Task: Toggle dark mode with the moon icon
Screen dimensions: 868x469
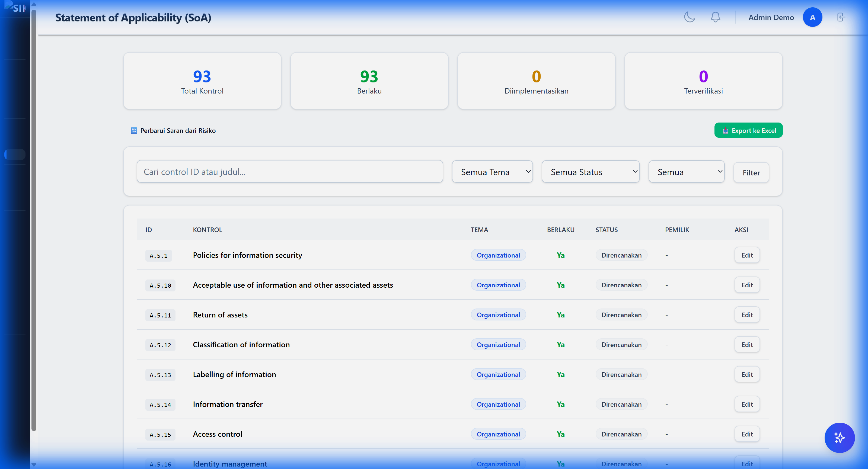Action: (x=690, y=17)
